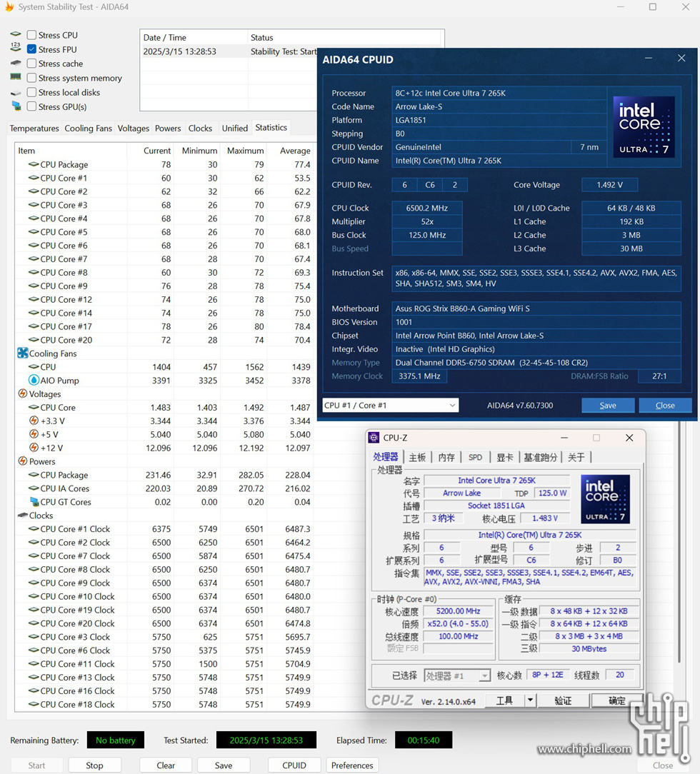Click the Stop button in Stability Test

point(95,765)
